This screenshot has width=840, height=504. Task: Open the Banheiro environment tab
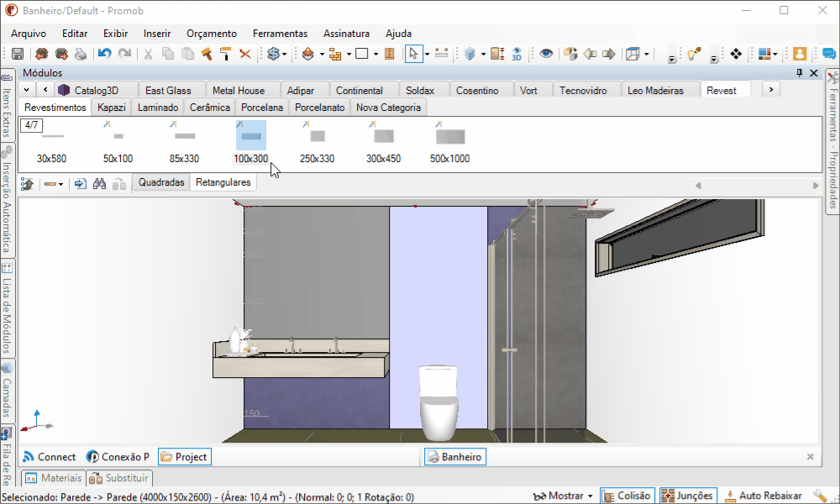tap(455, 457)
